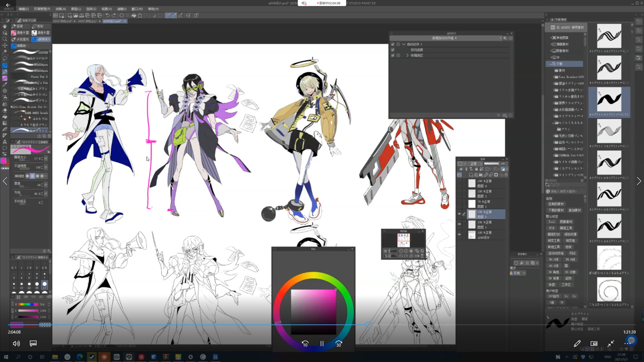Click the Redo arrow in command bar
Screen dimensions: 644x362
pos(114,15)
